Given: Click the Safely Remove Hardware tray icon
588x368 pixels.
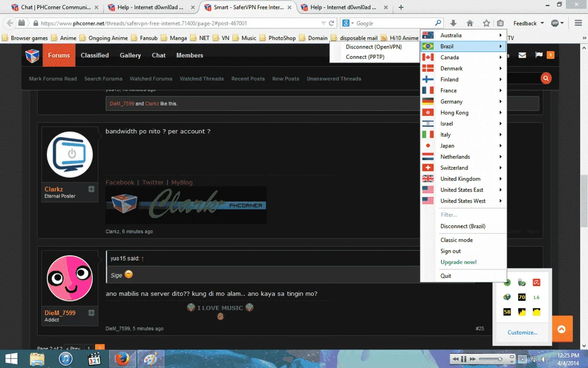Looking at the screenshot, I should point(522,283).
